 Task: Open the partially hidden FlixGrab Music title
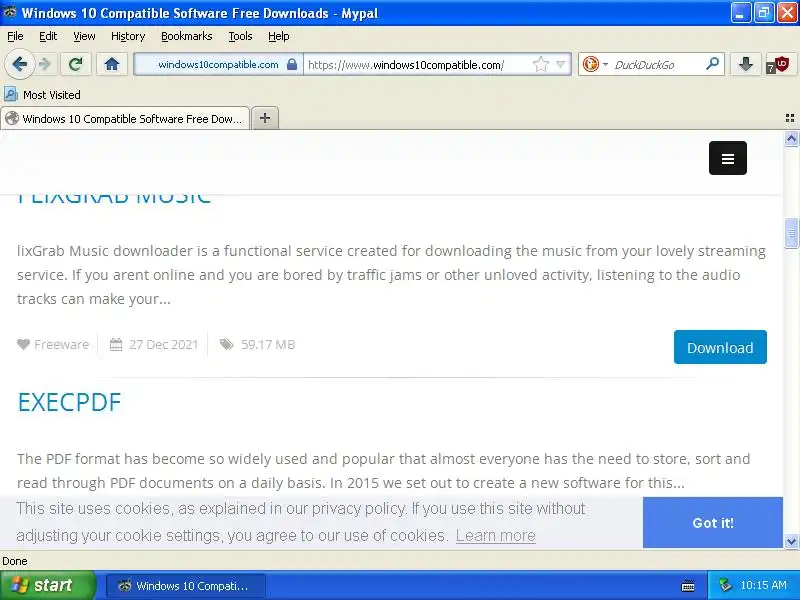[114, 198]
